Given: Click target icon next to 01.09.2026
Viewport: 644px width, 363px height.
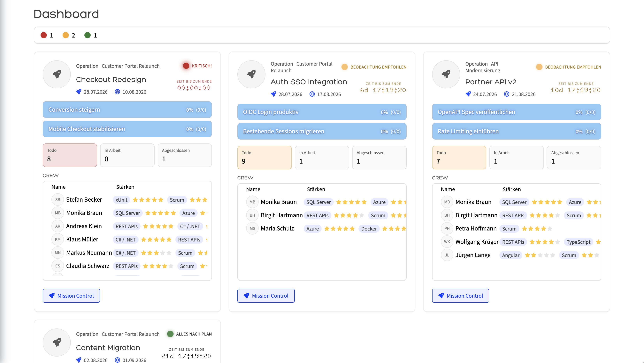Looking at the screenshot, I should pyautogui.click(x=117, y=360).
